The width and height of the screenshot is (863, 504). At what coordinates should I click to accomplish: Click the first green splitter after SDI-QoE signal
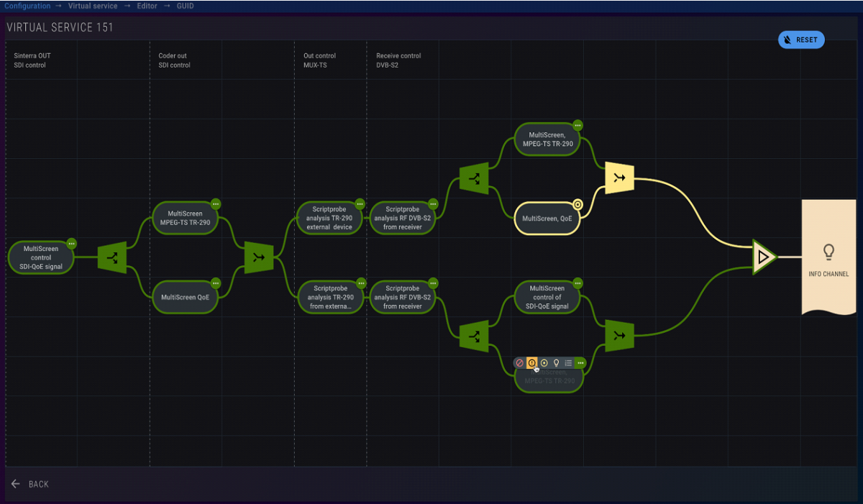tap(112, 257)
